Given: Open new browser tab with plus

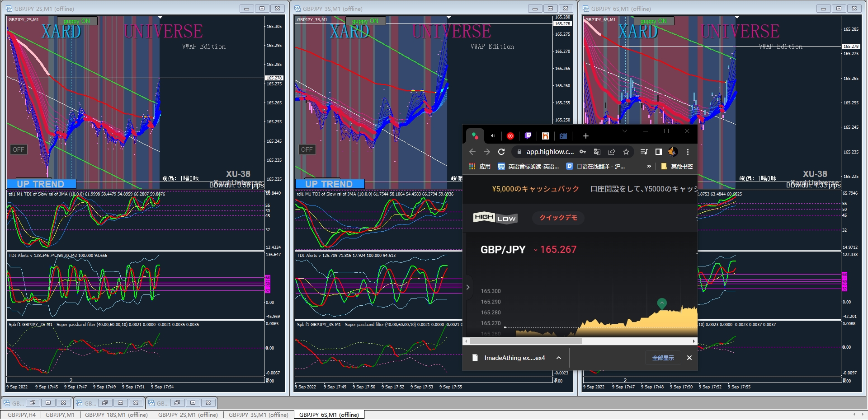Looking at the screenshot, I should click(x=585, y=136).
